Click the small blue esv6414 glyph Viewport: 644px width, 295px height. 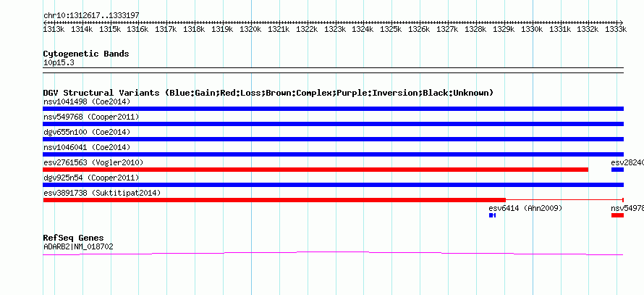[493, 215]
